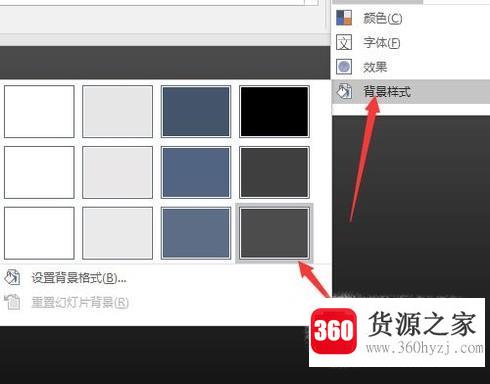
Task: Open the 颜色(C) colors menu item
Action: (411, 18)
